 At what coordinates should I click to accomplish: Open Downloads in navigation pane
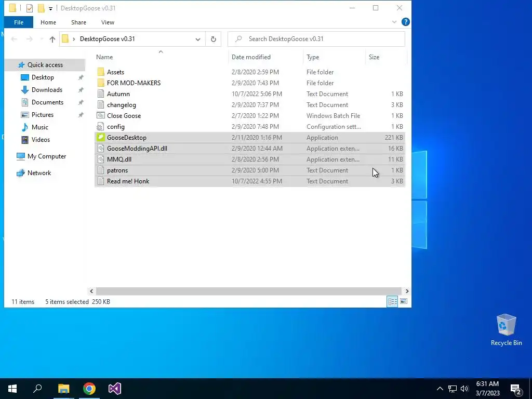[47, 90]
